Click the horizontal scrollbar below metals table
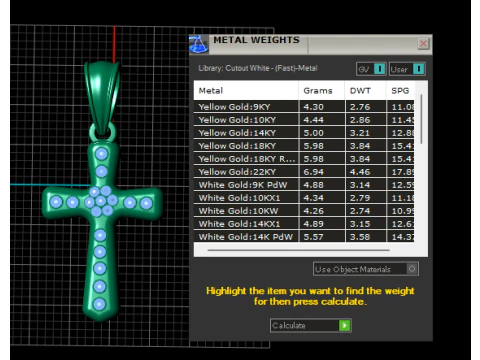This screenshot has height=360, width=480. coord(298,250)
